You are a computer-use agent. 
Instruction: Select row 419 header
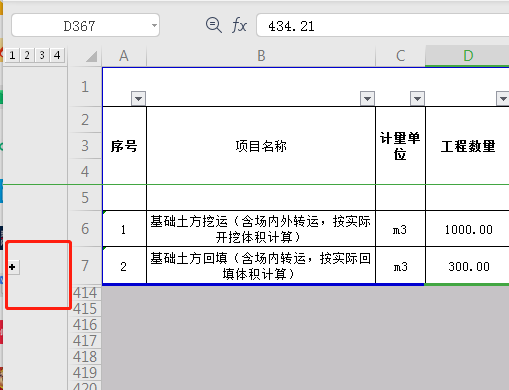pyautogui.click(x=85, y=373)
